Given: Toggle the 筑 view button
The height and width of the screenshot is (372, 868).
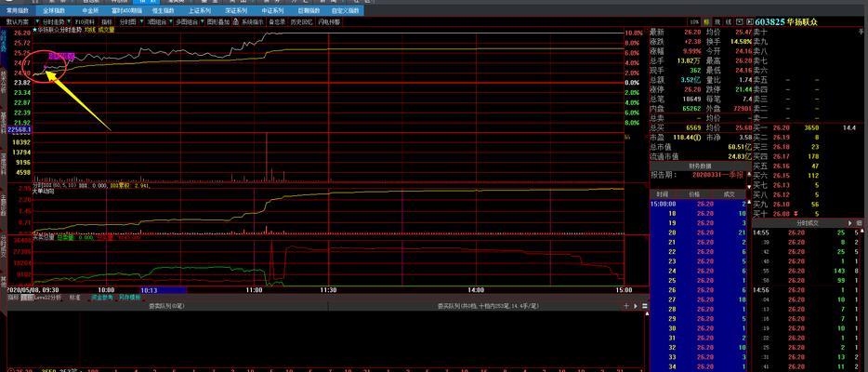Looking at the screenshot, I should tap(717, 22).
